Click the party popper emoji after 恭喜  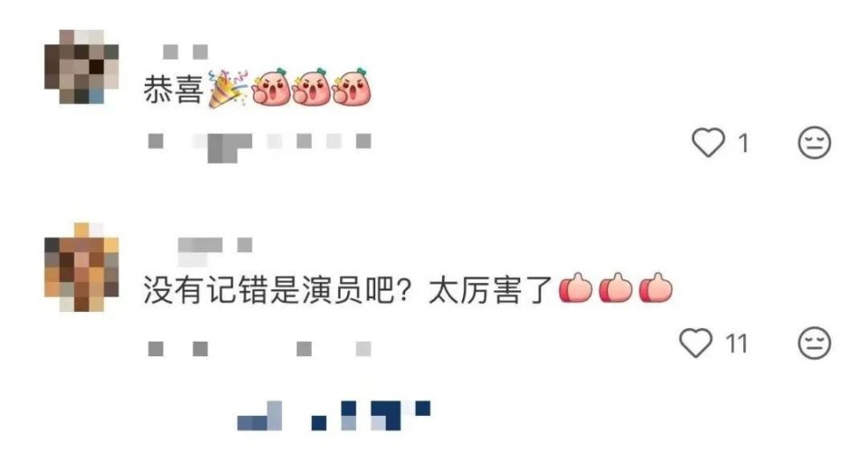click(x=228, y=89)
